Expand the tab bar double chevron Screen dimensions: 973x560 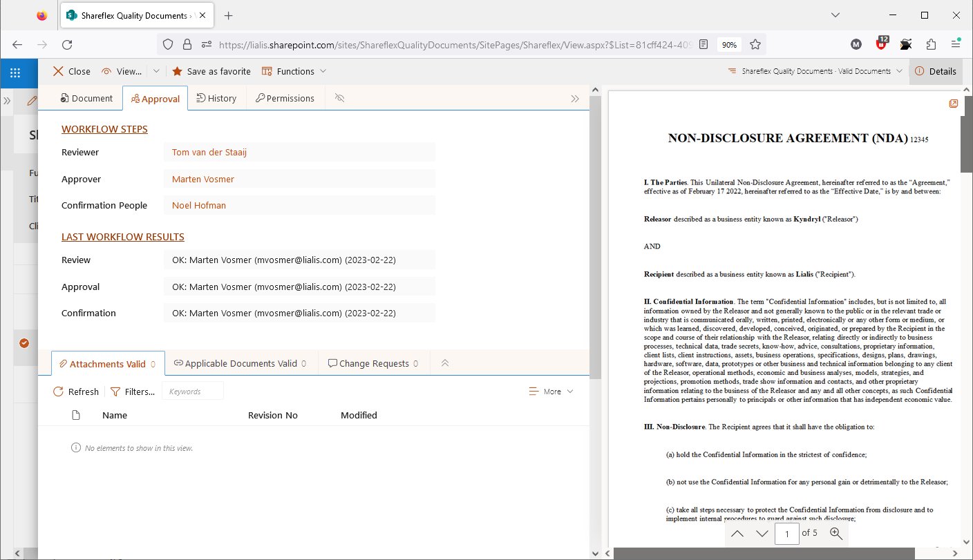(x=575, y=99)
